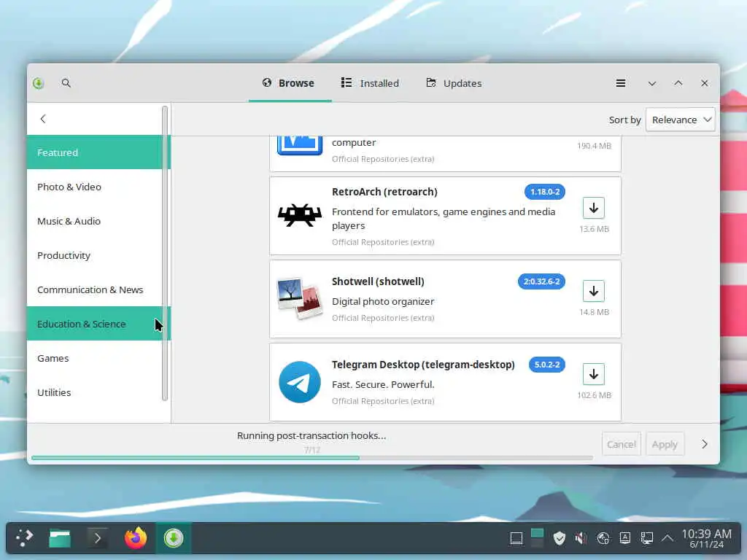Click Telegram Desktop (telegram-desktop) title
747x560 pixels.
coord(423,365)
